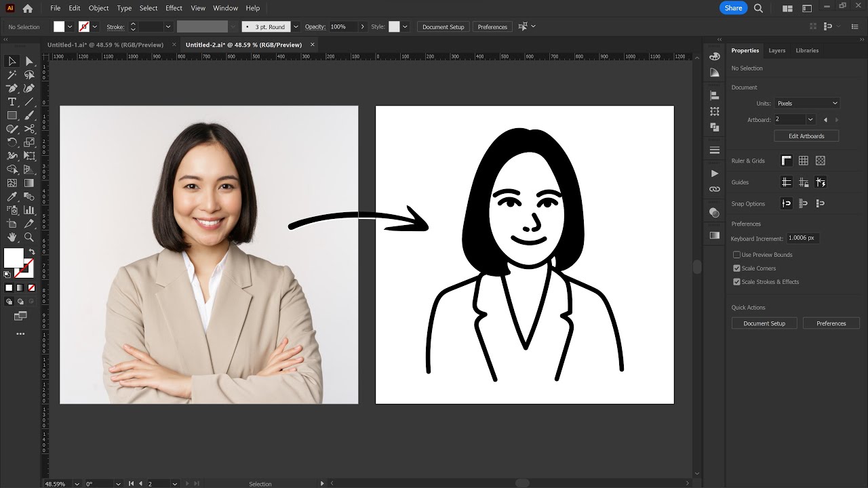Toggle Use Preview Bounds checkbox
Image resolution: width=868 pixels, height=488 pixels.
point(736,255)
